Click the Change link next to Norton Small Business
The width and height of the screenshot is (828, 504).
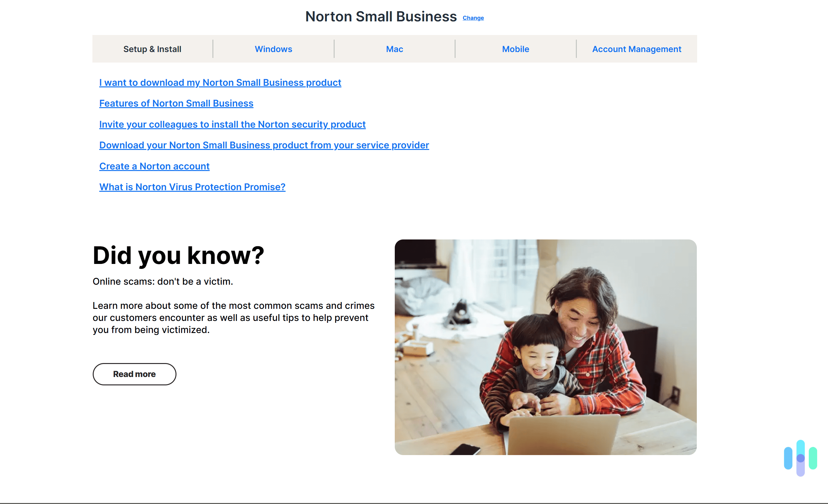pyautogui.click(x=473, y=18)
